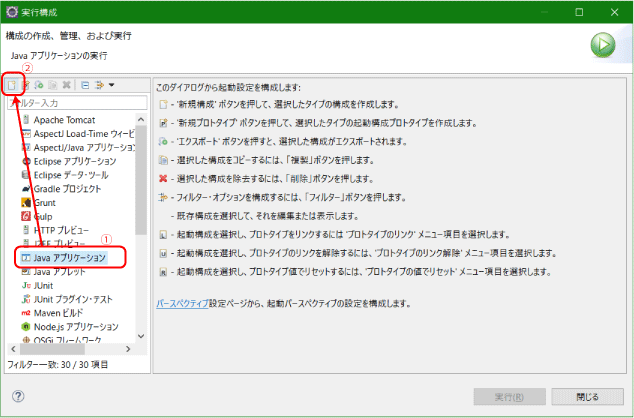
Task: Click the Maven m2 icon
Action: tap(26, 313)
